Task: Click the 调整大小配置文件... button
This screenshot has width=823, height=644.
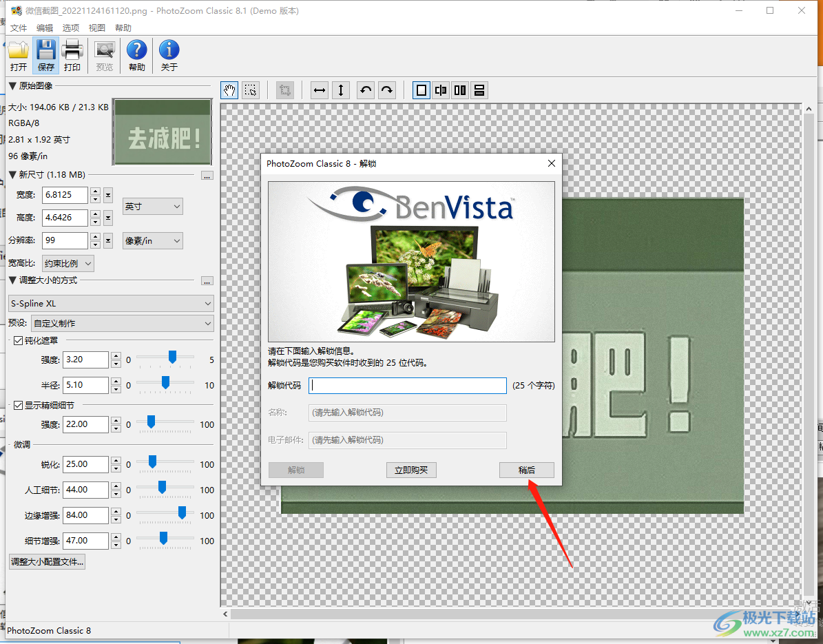Action: point(48,561)
